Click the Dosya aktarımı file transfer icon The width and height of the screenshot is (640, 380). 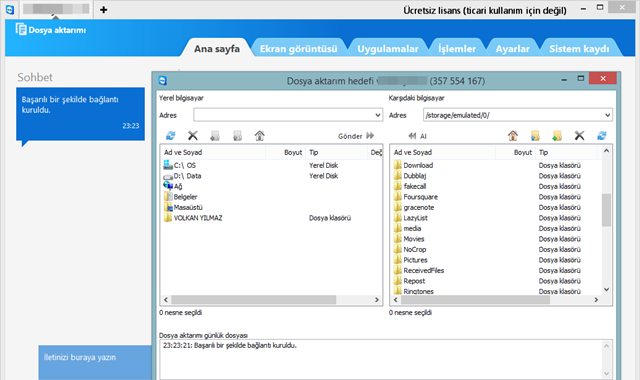coord(21,29)
